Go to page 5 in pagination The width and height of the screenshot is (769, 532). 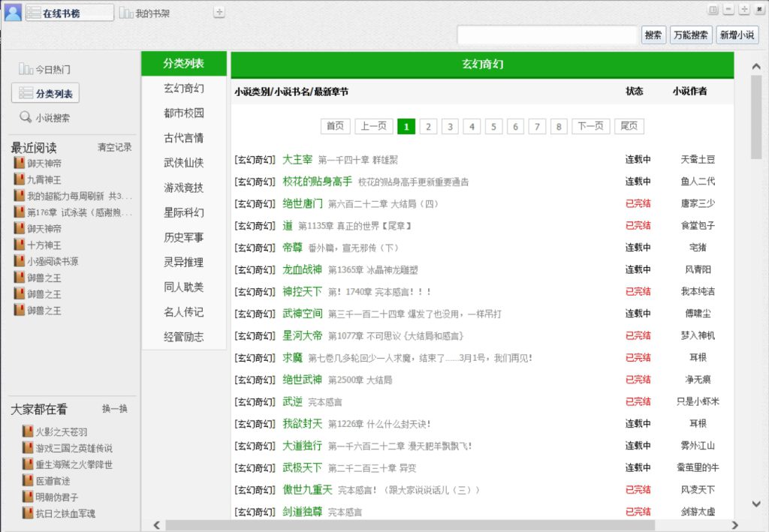[x=493, y=126]
